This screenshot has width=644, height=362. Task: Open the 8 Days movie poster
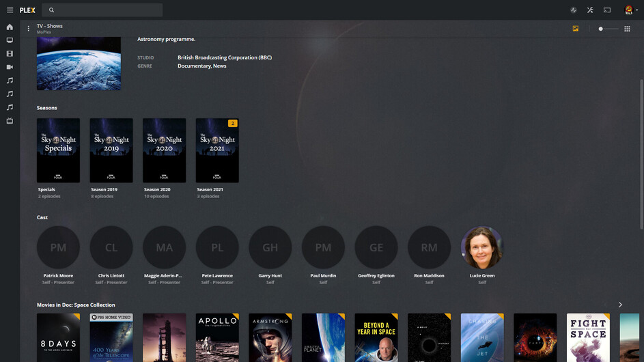click(x=58, y=338)
